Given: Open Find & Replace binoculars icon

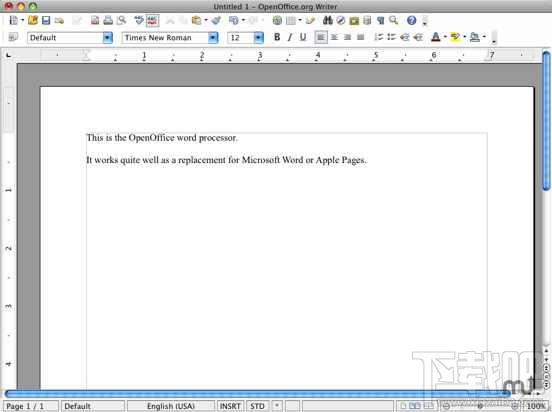Looking at the screenshot, I should click(x=328, y=20).
